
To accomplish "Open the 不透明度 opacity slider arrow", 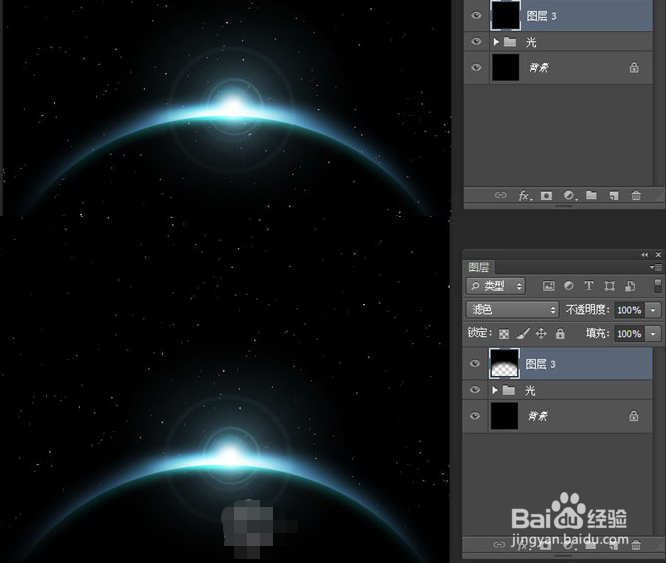I will pos(653,310).
